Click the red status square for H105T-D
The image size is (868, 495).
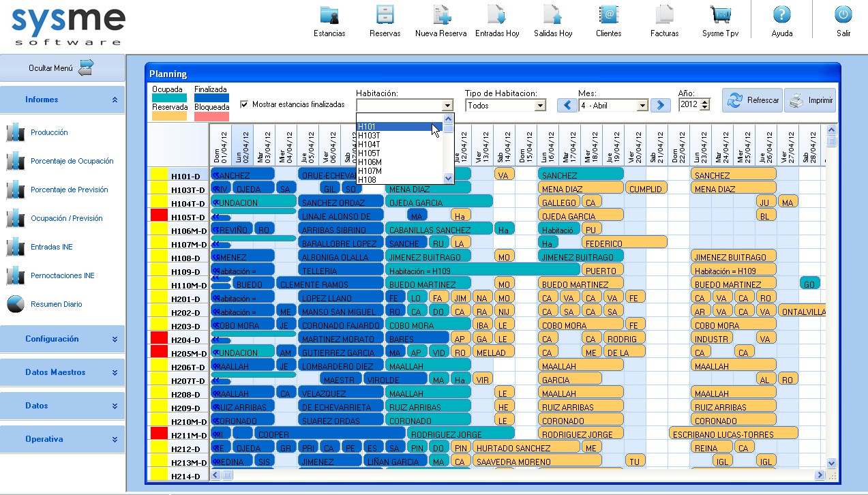(x=159, y=215)
